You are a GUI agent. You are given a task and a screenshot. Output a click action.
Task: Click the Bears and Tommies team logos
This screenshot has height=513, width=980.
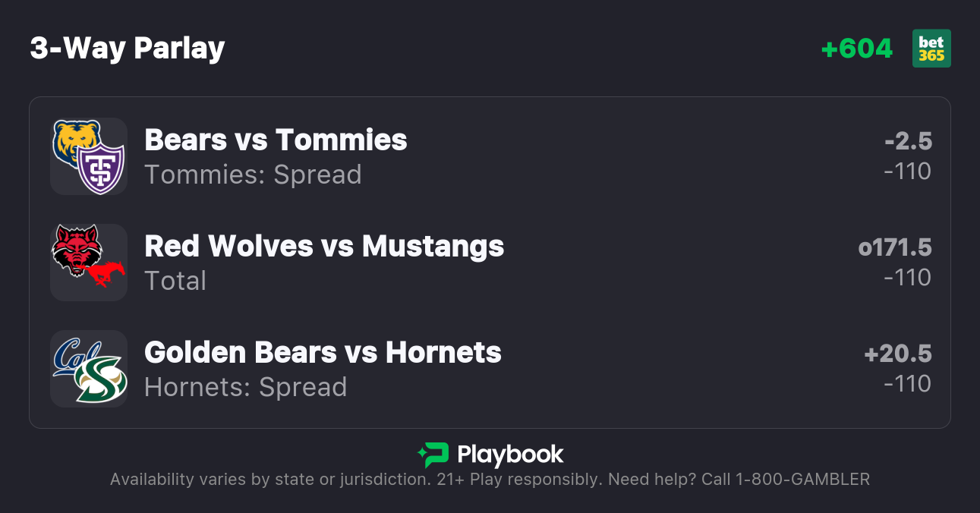pos(89,156)
